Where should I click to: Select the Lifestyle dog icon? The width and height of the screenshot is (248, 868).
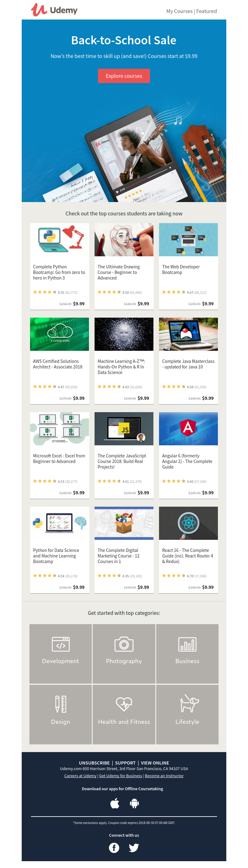[x=189, y=703]
